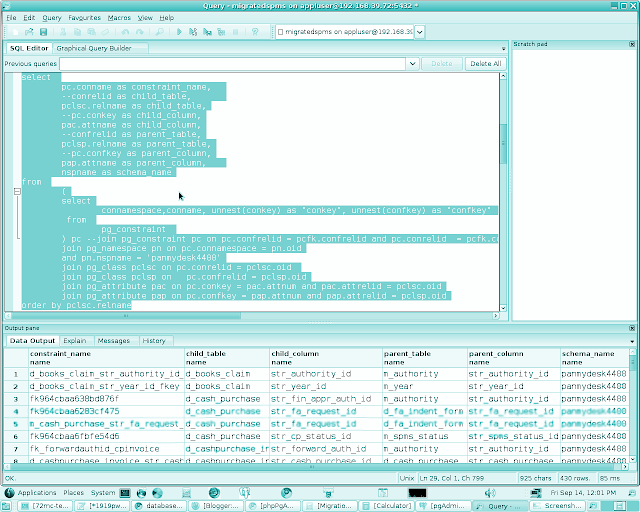640x512 pixels.
Task: Click fk_forwardauthid_cpinvoice constraint cell
Action: pyautogui.click(x=106, y=449)
